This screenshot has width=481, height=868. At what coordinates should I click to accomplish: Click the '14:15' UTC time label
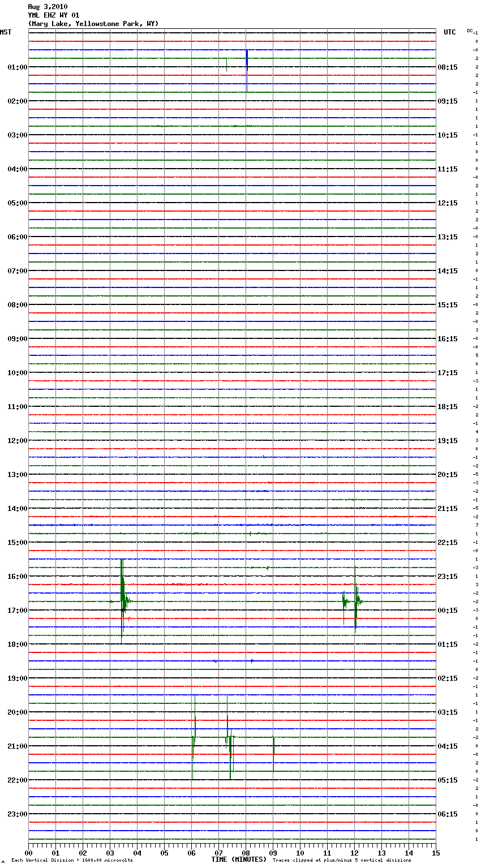point(448,271)
